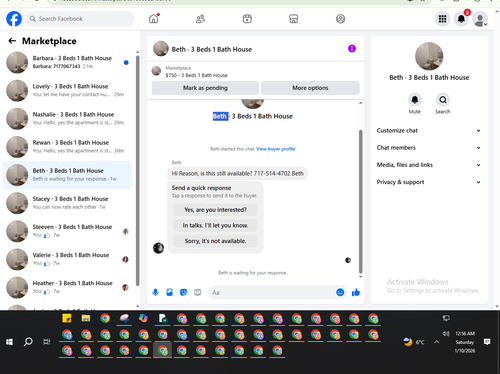500x374 pixels.
Task: Expand Media, files and links section
Action: pos(429,165)
